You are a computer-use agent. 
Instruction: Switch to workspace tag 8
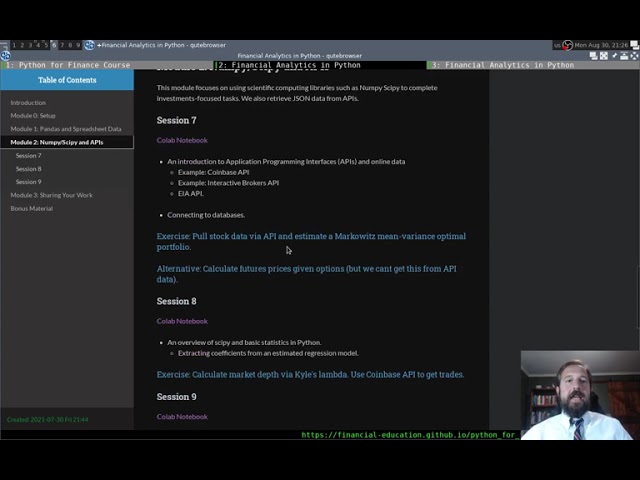click(70, 45)
